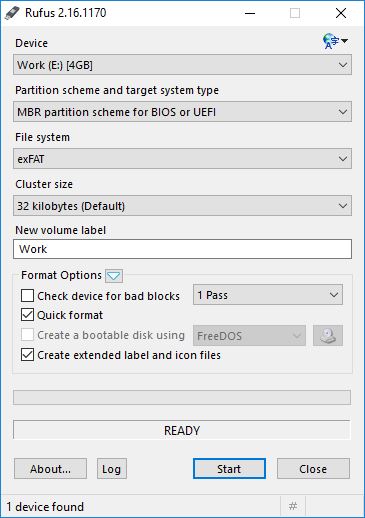This screenshot has width=365, height=518.
Task: Open the Log button
Action: tap(112, 469)
